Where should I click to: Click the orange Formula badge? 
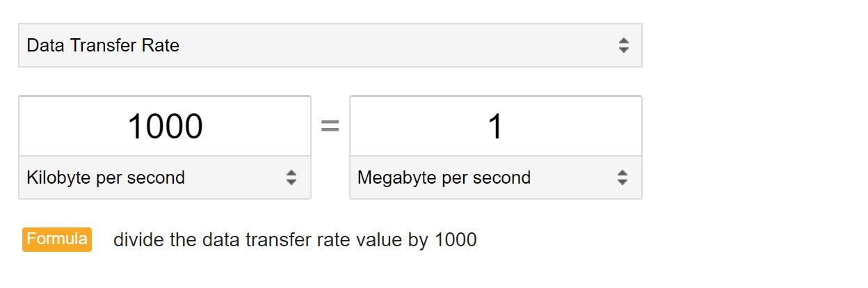[x=57, y=239]
